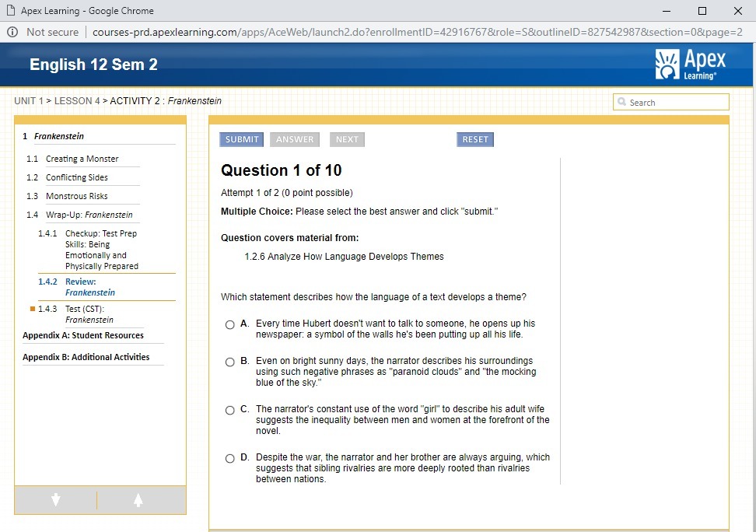Click the Question 1 of 10 heading
This screenshot has height=532, width=756.
281,170
